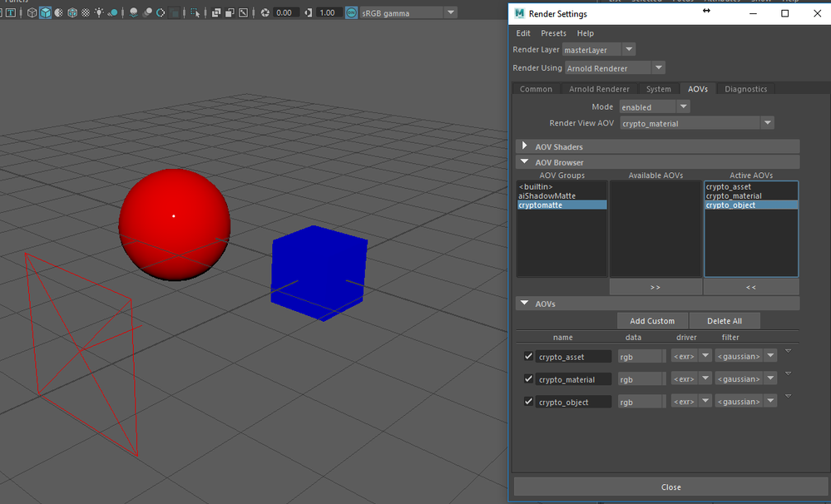
Task: Select the AOVs tab
Action: pyautogui.click(x=697, y=89)
